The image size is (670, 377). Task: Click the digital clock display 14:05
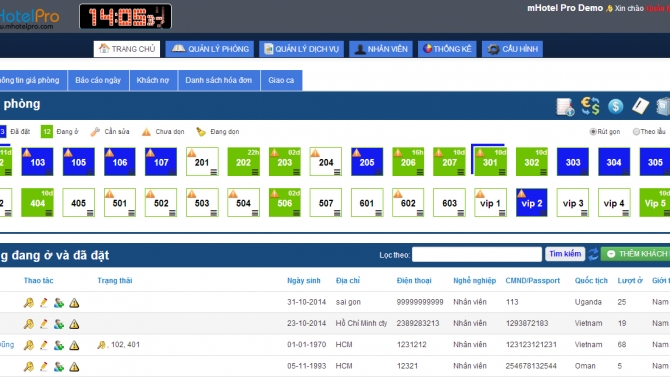point(126,17)
